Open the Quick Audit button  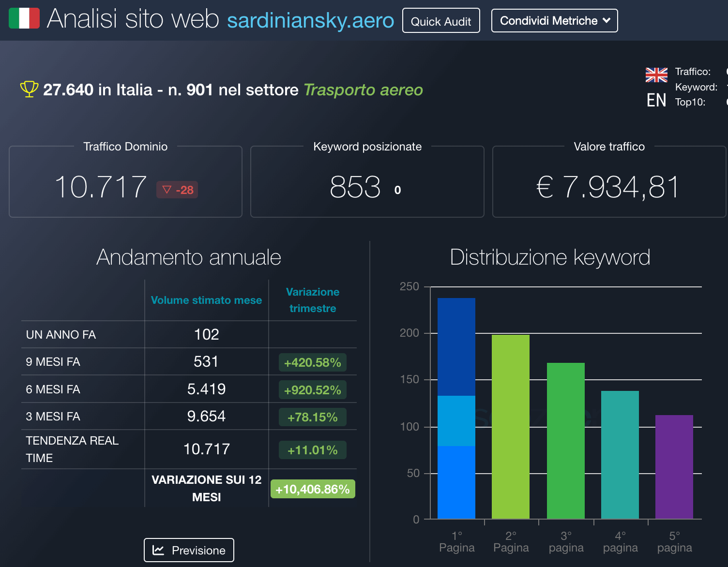(441, 21)
